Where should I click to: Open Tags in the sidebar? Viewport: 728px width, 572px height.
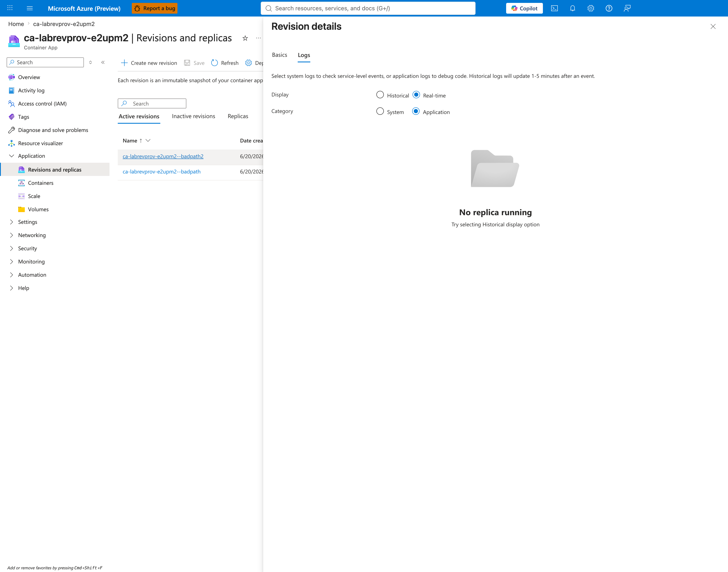coord(24,117)
